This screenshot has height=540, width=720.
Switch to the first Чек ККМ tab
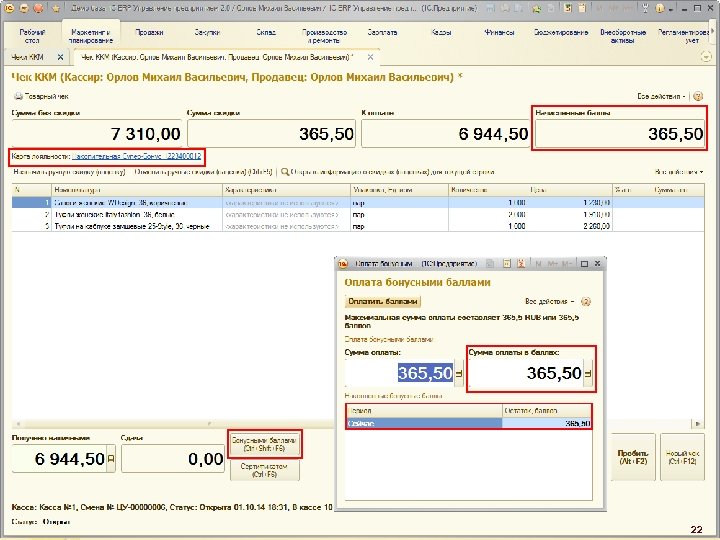[27, 56]
